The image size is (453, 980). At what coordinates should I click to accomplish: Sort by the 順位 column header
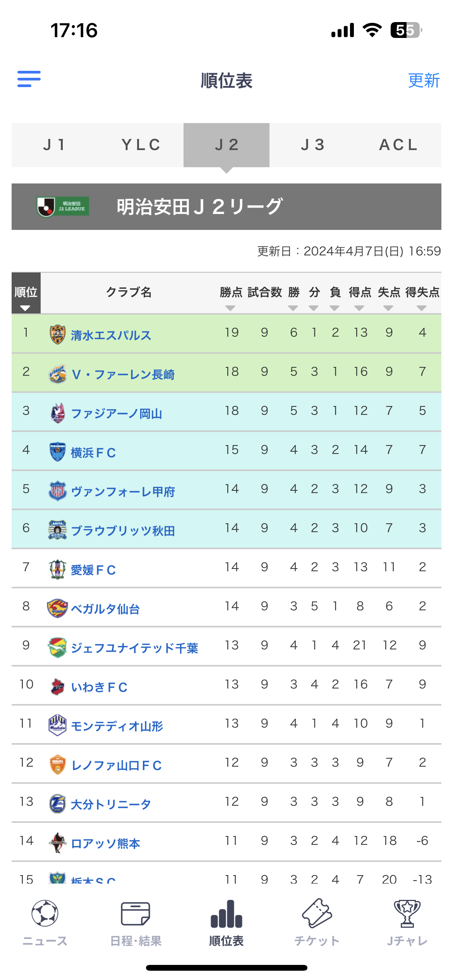pos(26,293)
